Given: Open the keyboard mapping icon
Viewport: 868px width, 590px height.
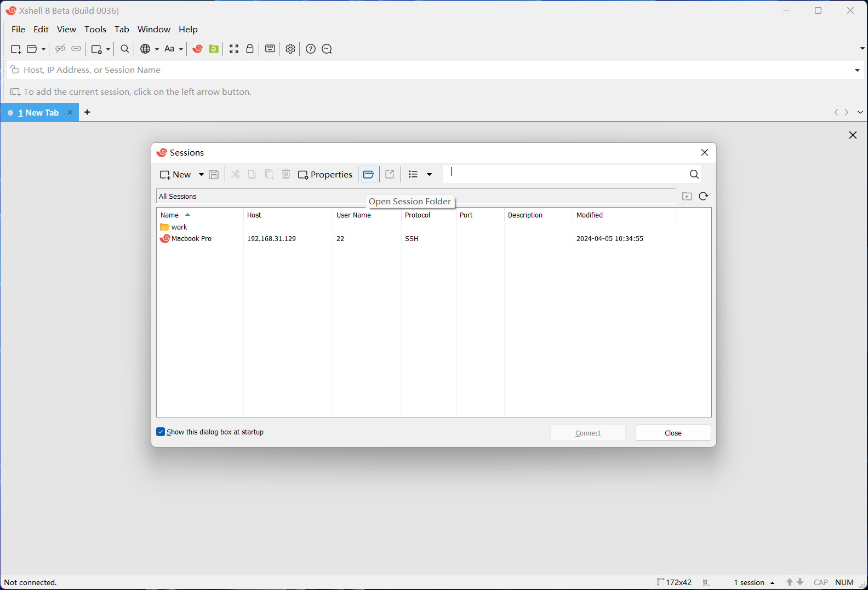Looking at the screenshot, I should (270, 49).
